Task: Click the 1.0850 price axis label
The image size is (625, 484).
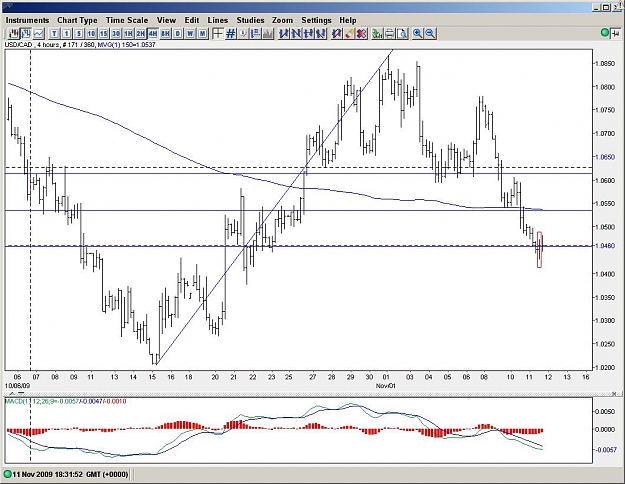Action: [605, 63]
